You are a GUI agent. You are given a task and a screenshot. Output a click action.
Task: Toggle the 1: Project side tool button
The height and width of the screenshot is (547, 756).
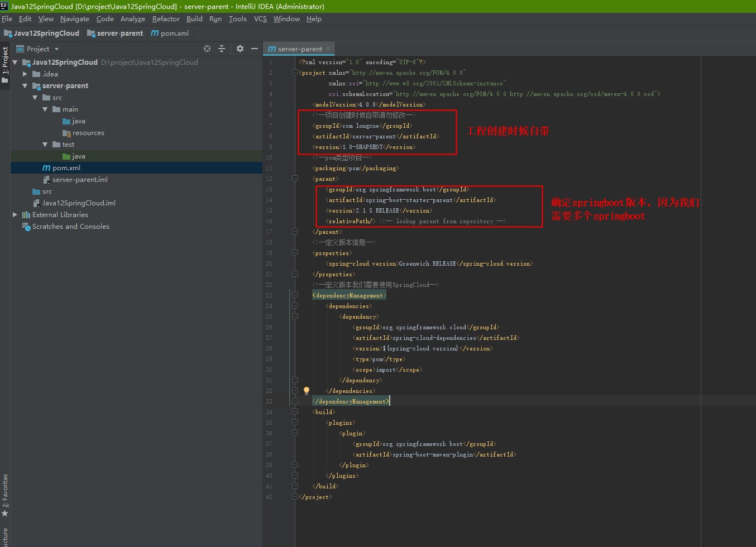(x=5, y=64)
